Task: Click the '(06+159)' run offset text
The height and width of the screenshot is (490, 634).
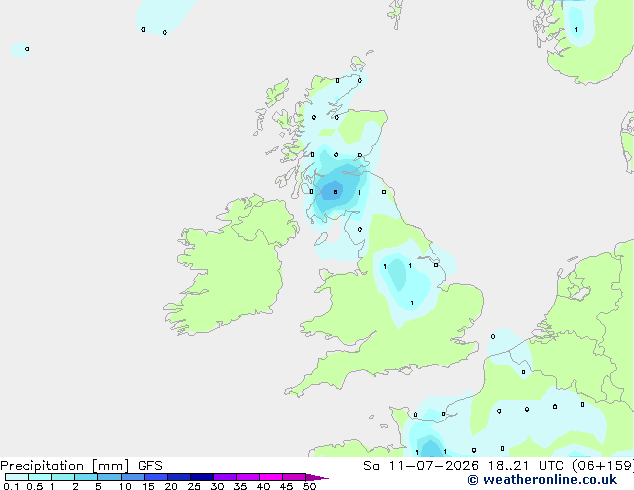Action: 603,466
